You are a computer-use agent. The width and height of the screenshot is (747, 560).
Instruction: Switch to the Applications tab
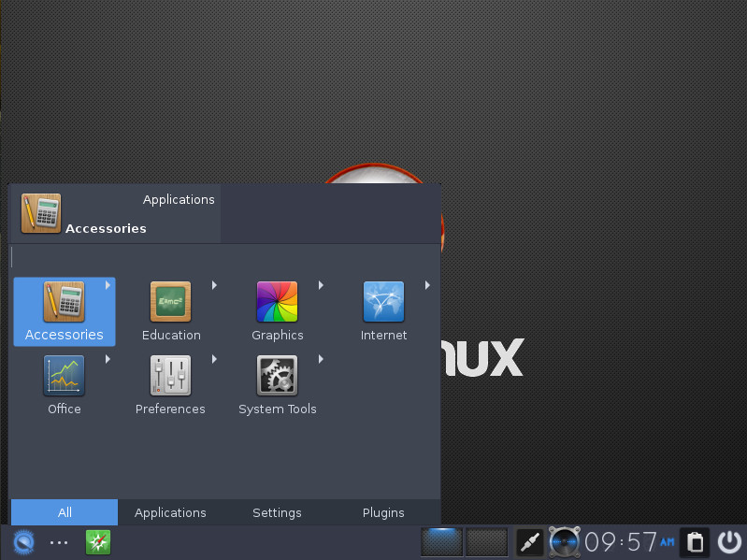pyautogui.click(x=170, y=512)
